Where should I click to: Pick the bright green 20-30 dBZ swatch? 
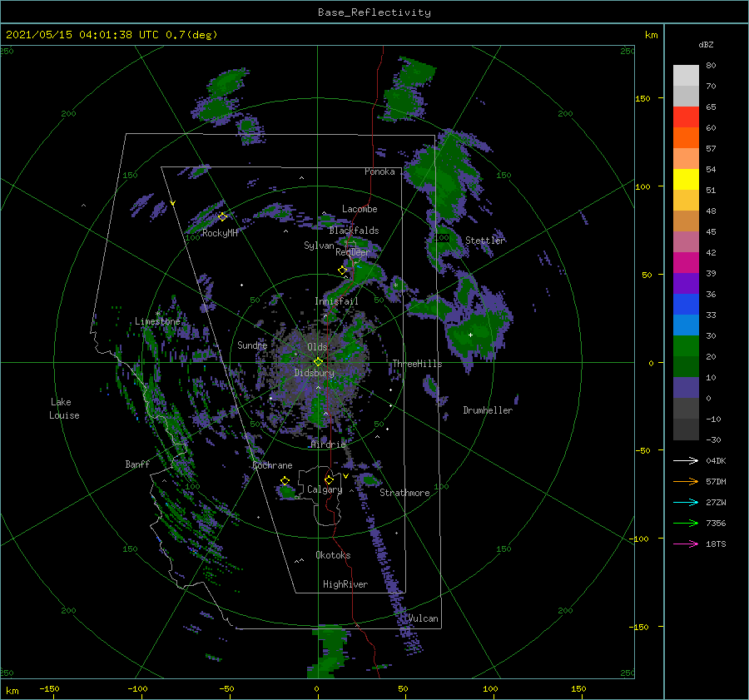(x=686, y=346)
